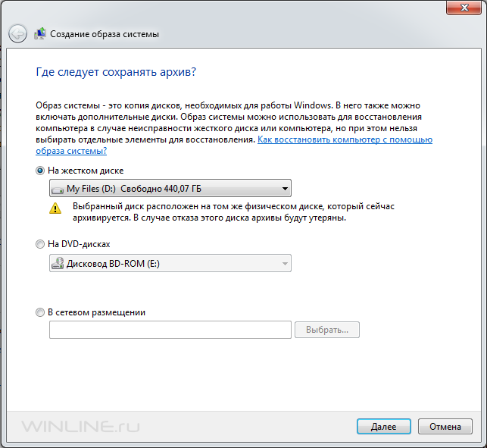Click the network location path field

click(x=170, y=330)
